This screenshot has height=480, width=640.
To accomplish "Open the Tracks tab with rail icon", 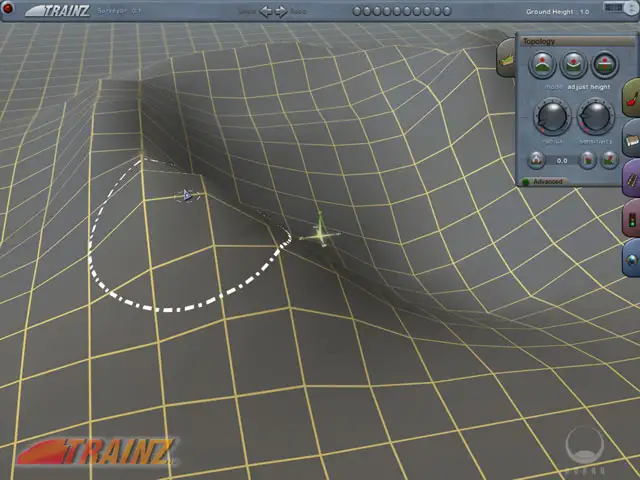I will [x=632, y=179].
